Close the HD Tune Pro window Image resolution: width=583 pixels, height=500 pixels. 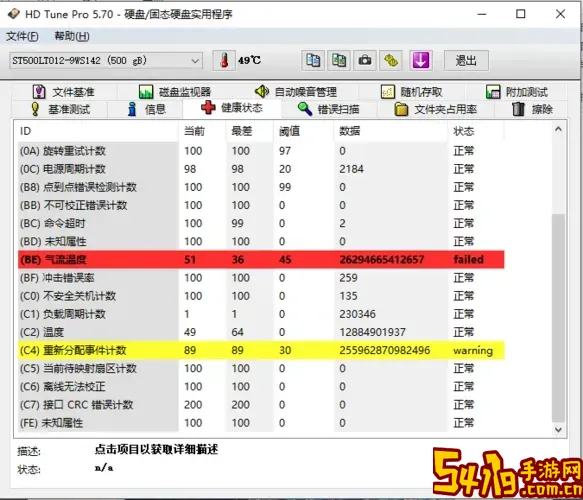point(560,14)
